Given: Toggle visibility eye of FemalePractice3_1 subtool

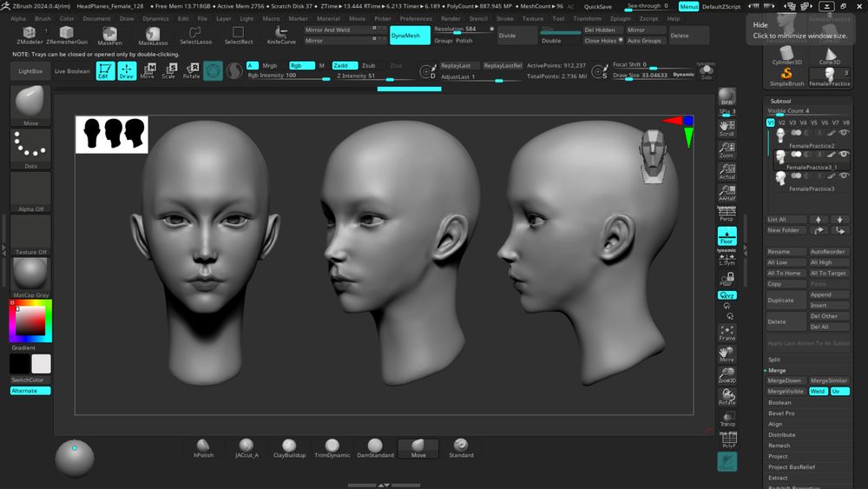Looking at the screenshot, I should (844, 155).
